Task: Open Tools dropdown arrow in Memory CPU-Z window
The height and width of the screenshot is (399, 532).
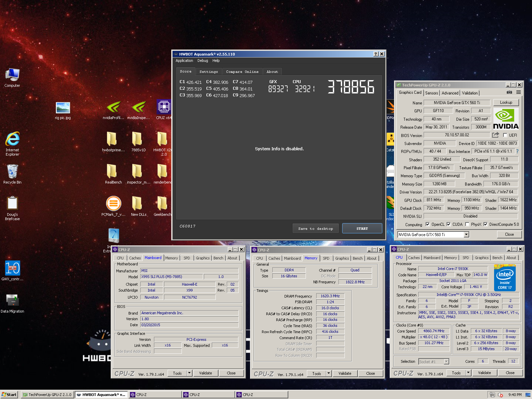Action: [x=329, y=373]
